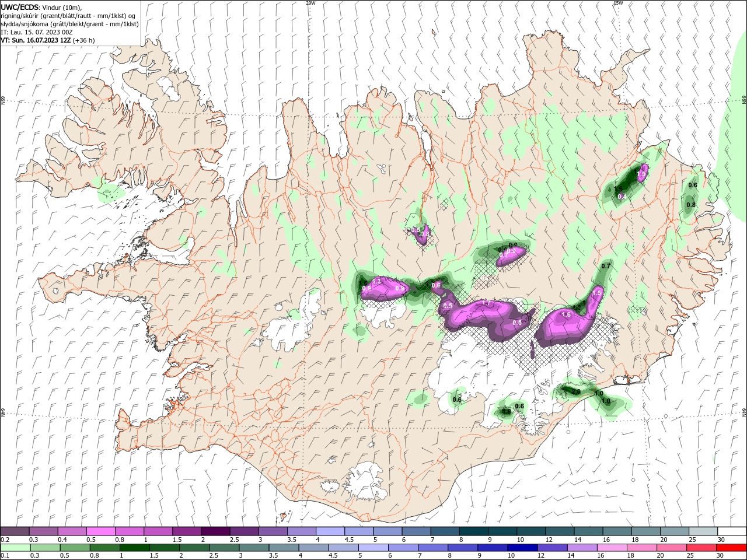Screen dimensions: 747x560
Task: Click the UWC/ECDS title text
Action: coord(20,7)
